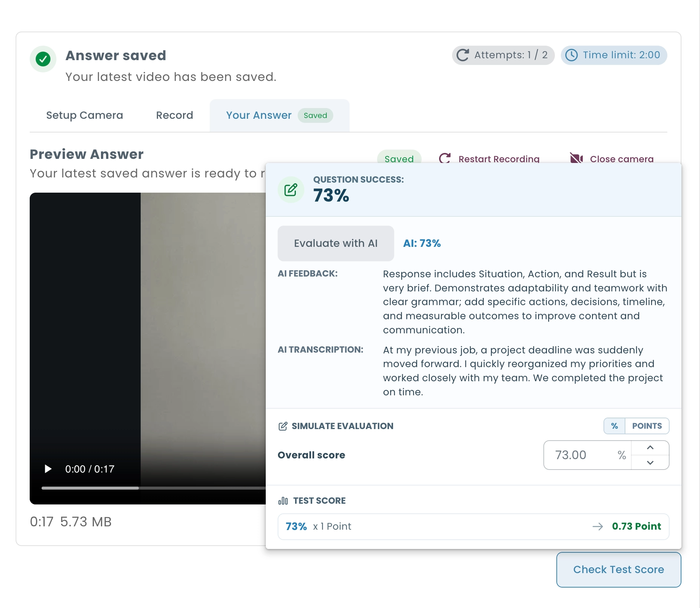The height and width of the screenshot is (608, 700).
Task: Click the file size 5.73 MB text
Action: click(86, 522)
